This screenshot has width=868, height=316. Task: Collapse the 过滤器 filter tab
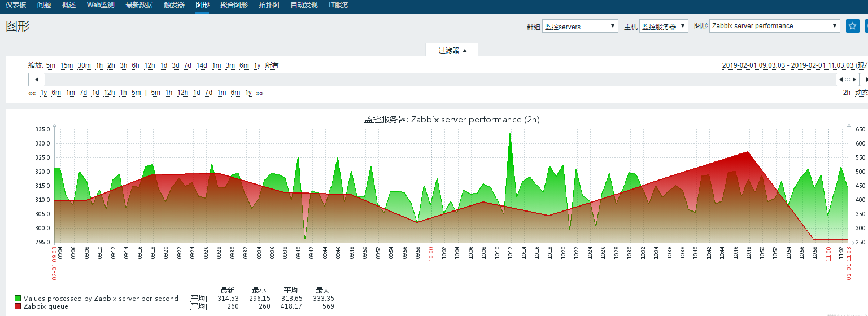click(452, 50)
